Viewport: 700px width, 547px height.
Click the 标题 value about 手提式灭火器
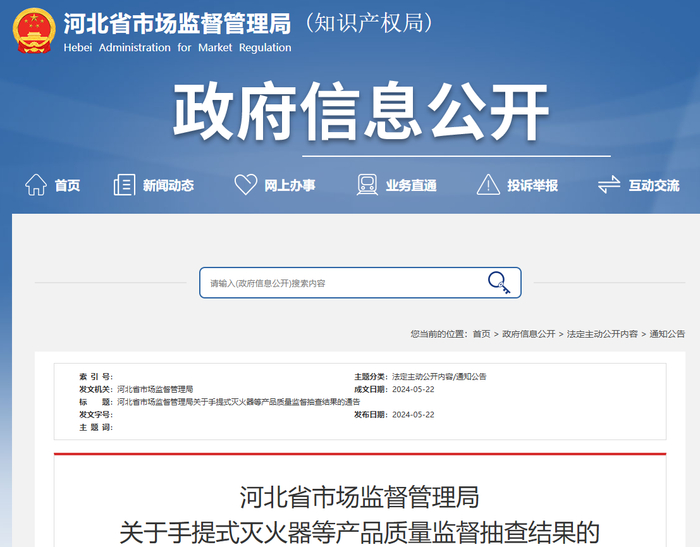tap(239, 402)
